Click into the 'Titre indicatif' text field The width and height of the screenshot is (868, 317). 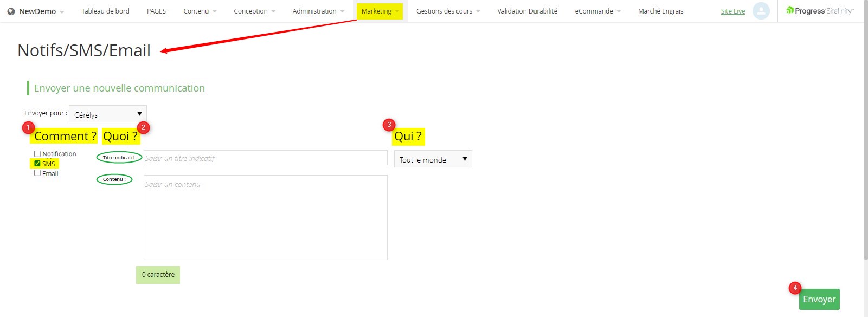265,158
